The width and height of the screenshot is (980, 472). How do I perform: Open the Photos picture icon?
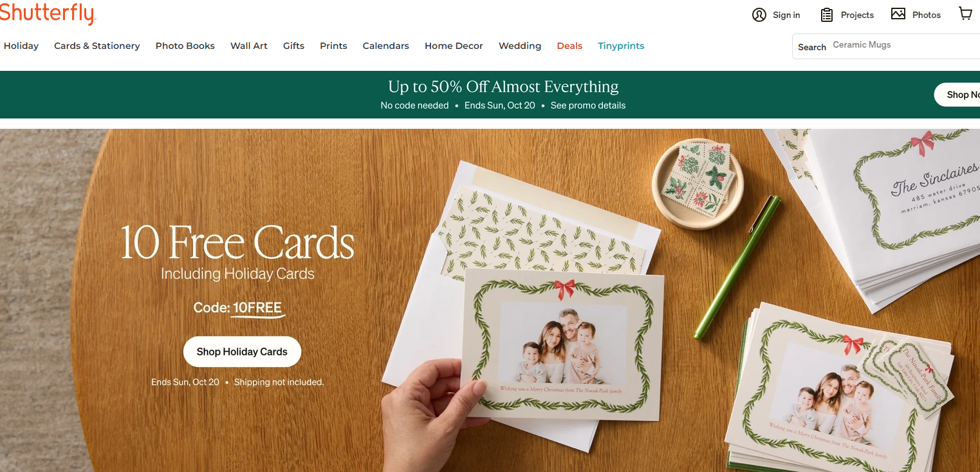point(898,14)
